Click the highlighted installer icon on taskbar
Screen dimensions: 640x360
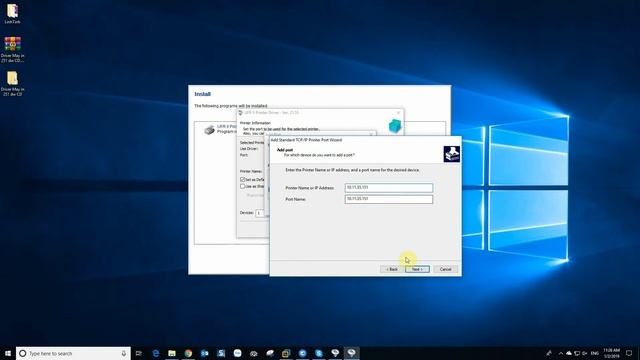point(351,353)
